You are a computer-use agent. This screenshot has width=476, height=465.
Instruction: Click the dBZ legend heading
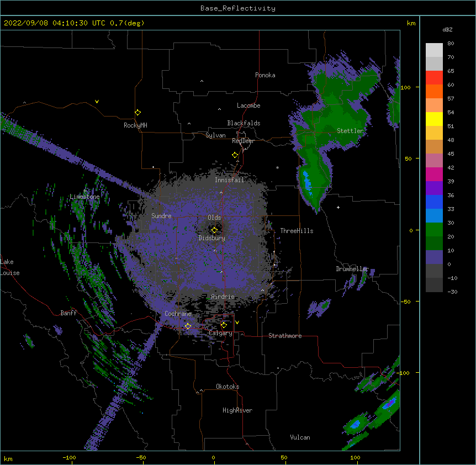pos(447,30)
